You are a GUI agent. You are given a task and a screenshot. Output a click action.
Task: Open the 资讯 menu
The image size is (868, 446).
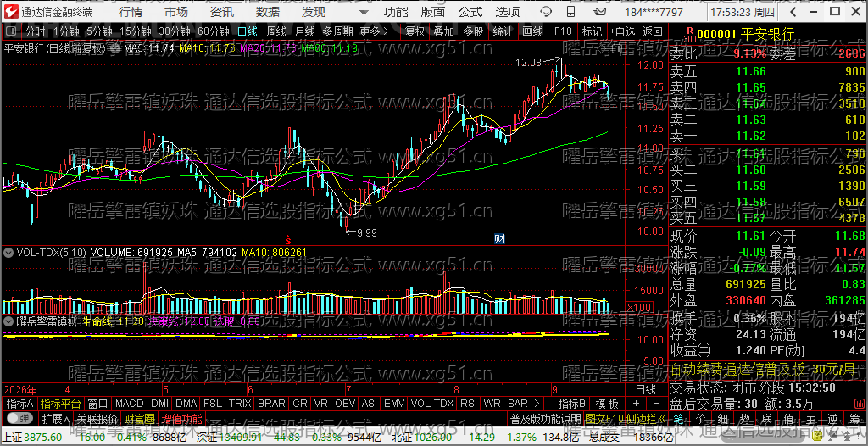222,12
